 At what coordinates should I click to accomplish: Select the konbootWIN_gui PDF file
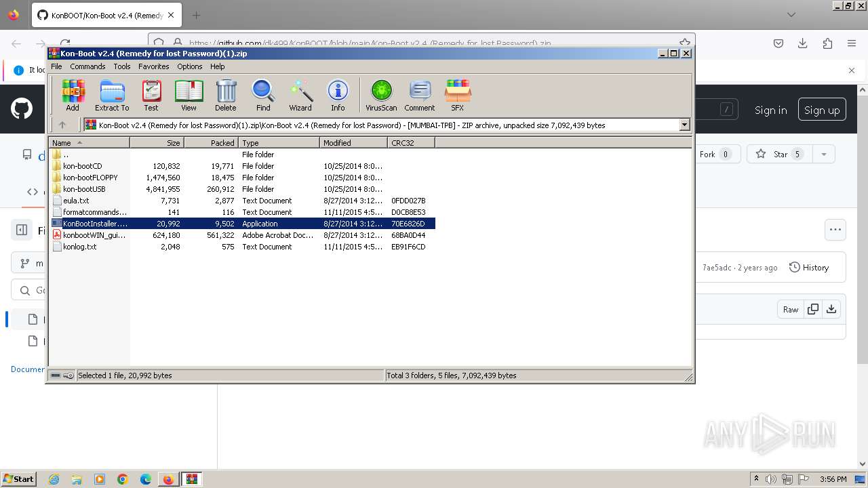point(242,235)
